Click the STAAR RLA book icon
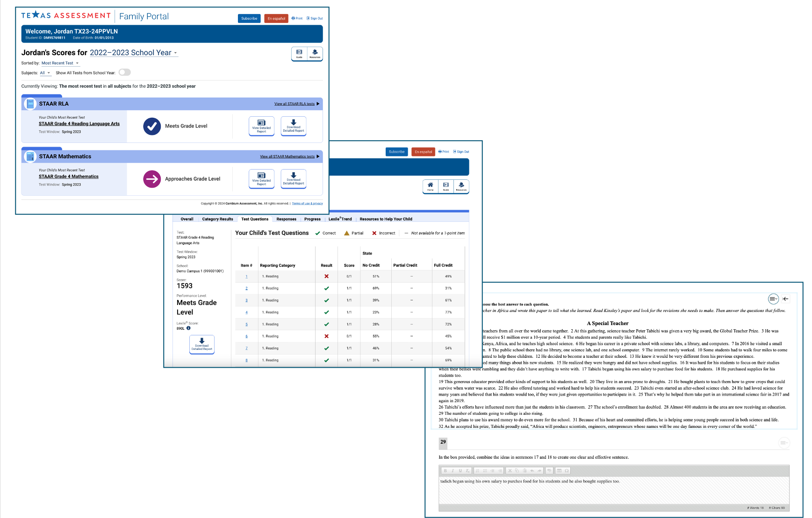This screenshot has height=518, width=812. click(x=30, y=104)
